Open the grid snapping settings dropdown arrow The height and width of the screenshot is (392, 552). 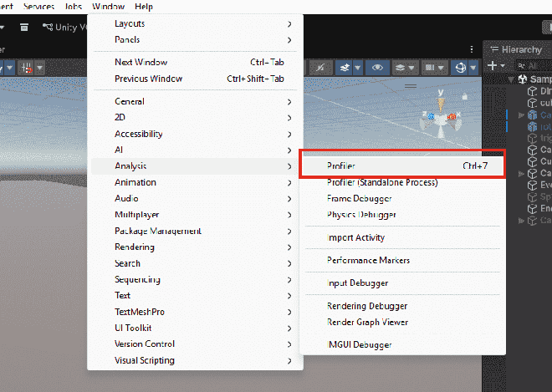tap(40, 67)
